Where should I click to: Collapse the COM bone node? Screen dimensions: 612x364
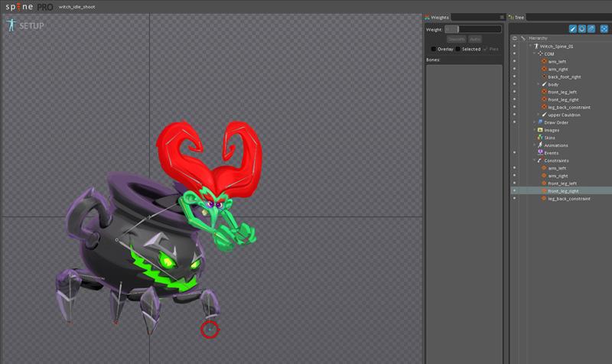tap(534, 54)
